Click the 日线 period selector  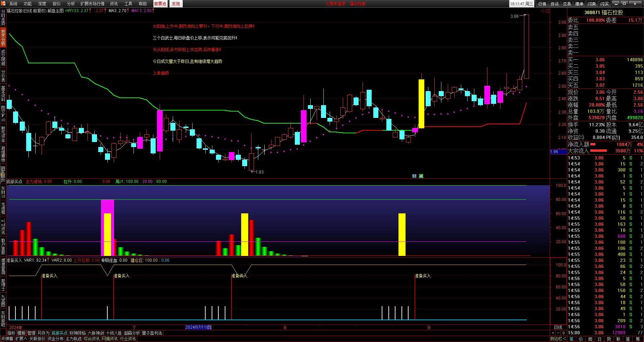point(558,327)
